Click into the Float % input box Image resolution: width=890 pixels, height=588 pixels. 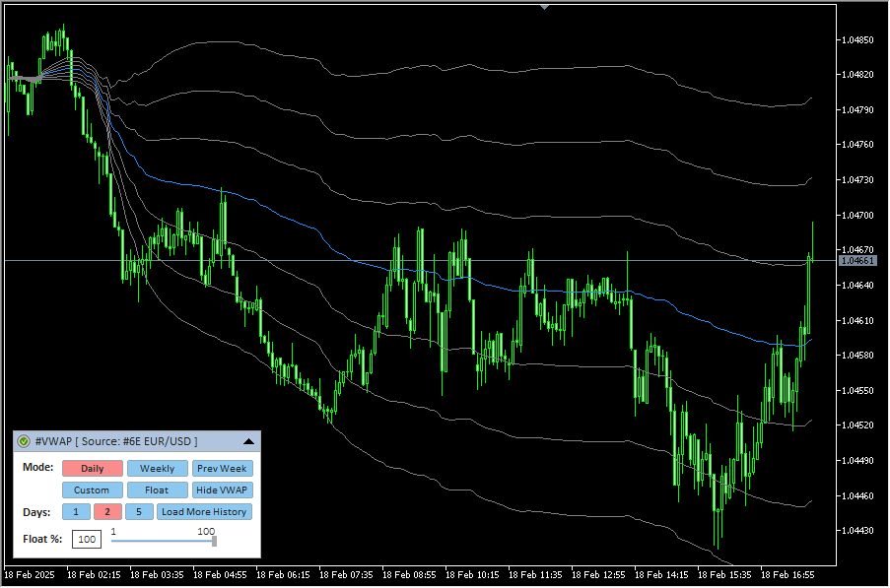[87, 539]
